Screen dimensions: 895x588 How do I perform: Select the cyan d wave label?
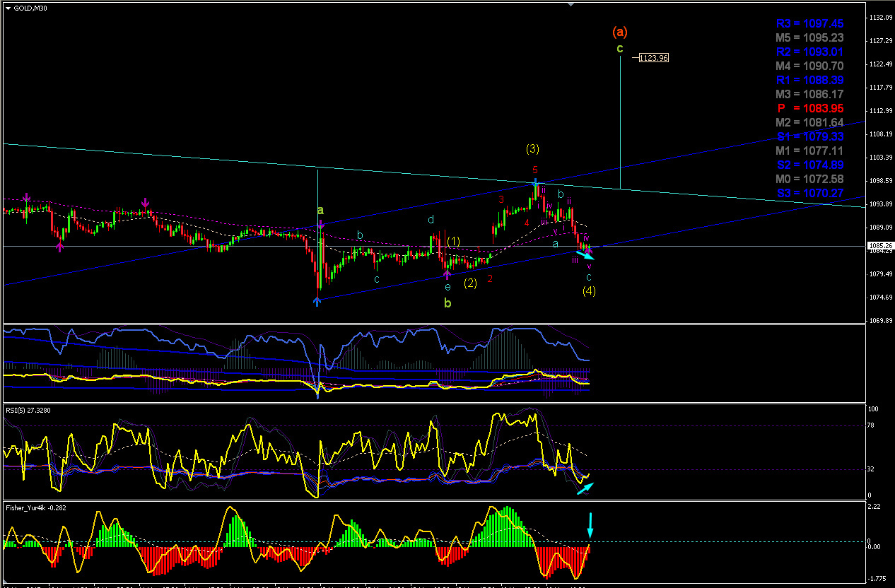coord(431,220)
